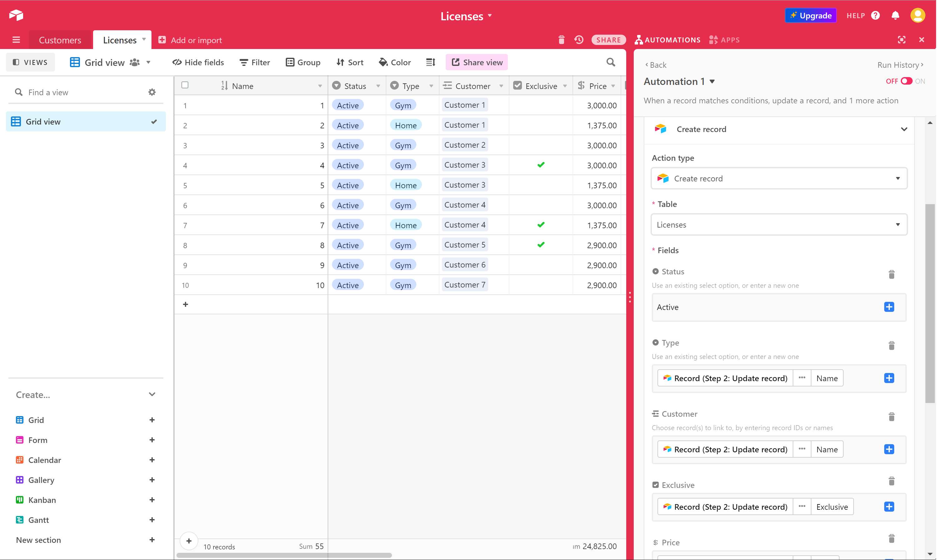937x560 pixels.
Task: Click the automations panel vertical scrollbar
Action: tap(930, 303)
